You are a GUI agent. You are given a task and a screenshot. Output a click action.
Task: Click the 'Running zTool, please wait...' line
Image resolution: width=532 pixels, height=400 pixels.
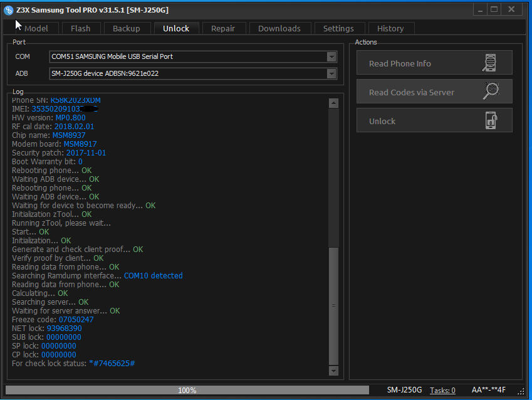pos(61,223)
